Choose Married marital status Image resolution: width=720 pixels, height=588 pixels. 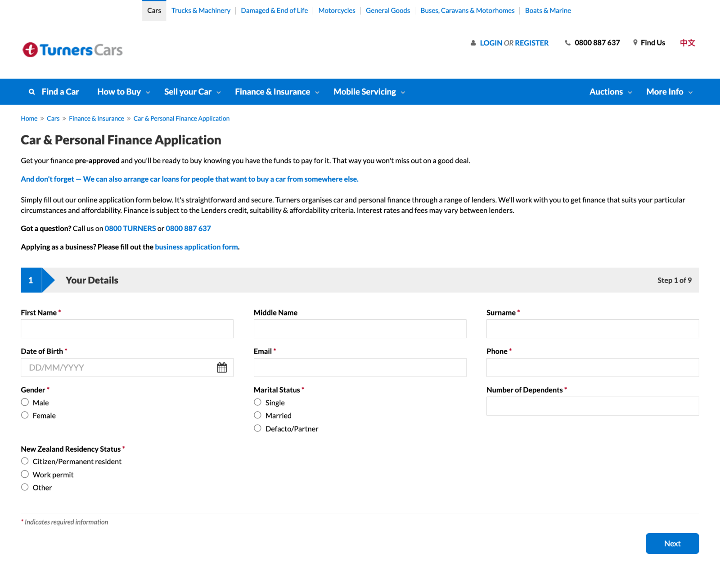coord(257,415)
